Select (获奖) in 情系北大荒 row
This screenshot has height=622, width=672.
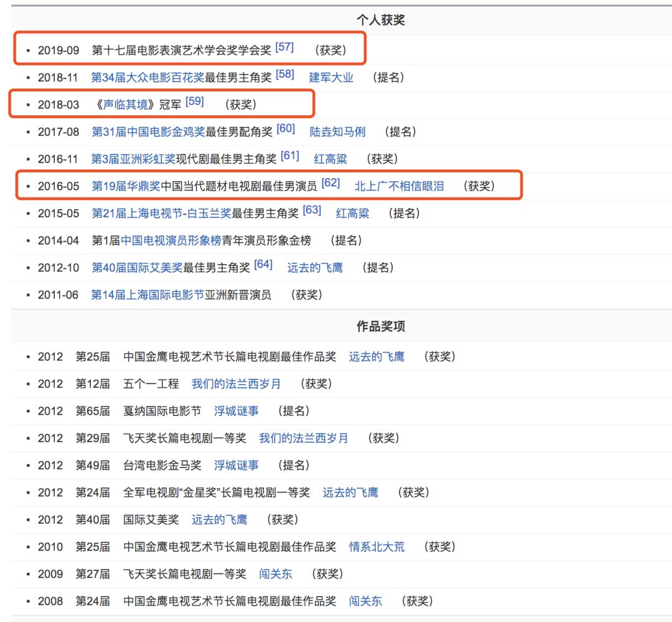pyautogui.click(x=440, y=547)
